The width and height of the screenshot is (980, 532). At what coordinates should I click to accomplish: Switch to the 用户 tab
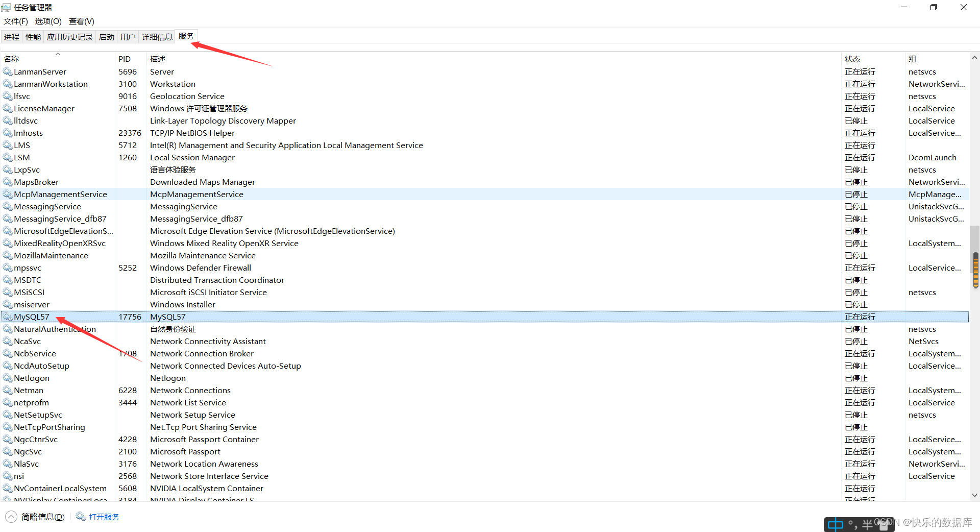(128, 37)
